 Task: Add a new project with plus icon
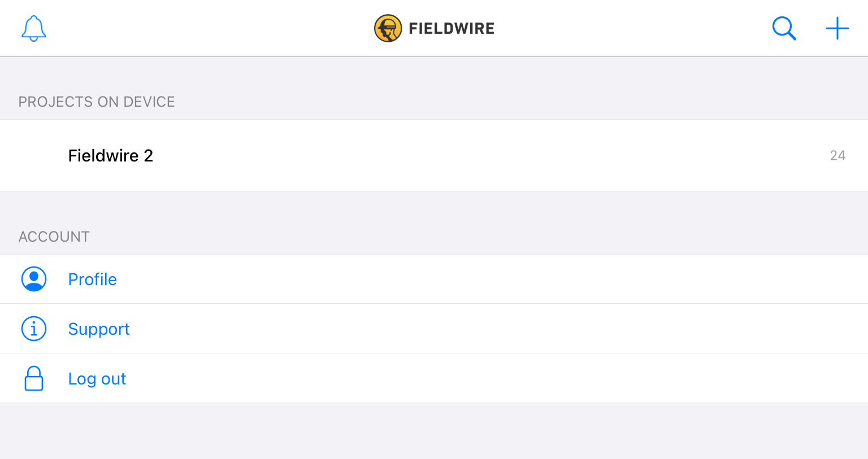(837, 28)
